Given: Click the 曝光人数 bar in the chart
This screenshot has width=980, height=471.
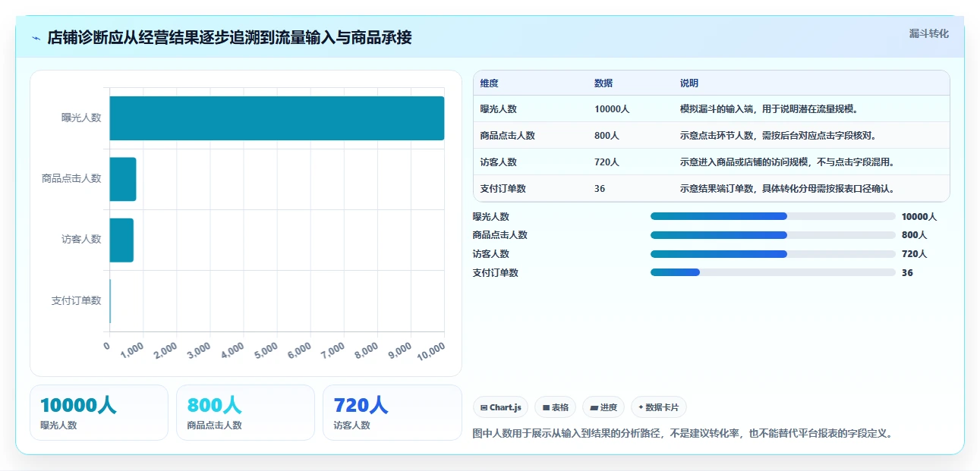Looking at the screenshot, I should (x=277, y=118).
